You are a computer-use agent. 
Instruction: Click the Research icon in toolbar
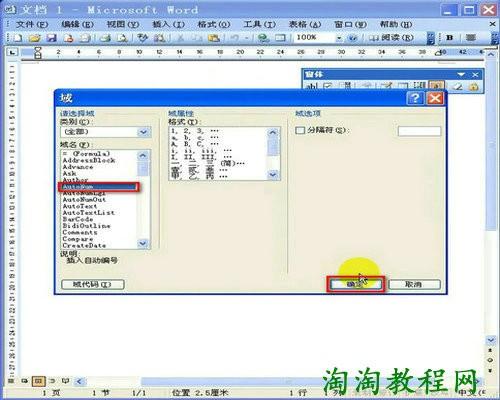[x=159, y=38]
